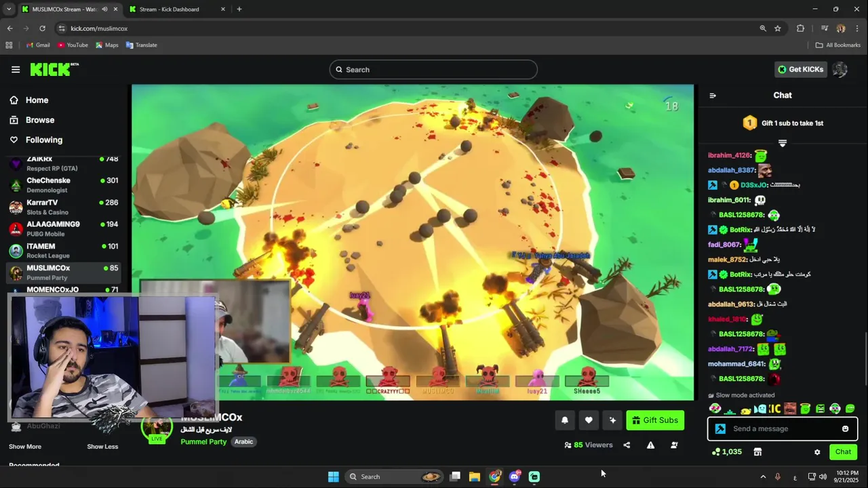Switch to the Stream - Kick Dashboard tab

170,9
